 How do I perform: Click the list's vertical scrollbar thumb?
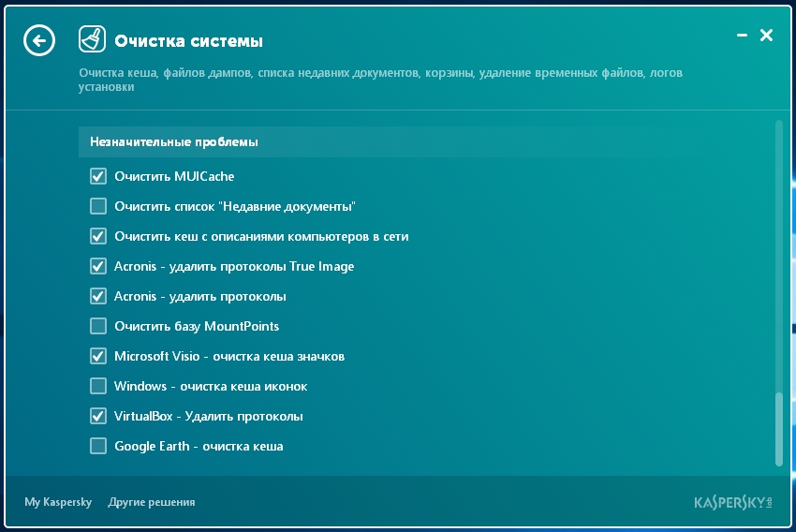[779, 429]
